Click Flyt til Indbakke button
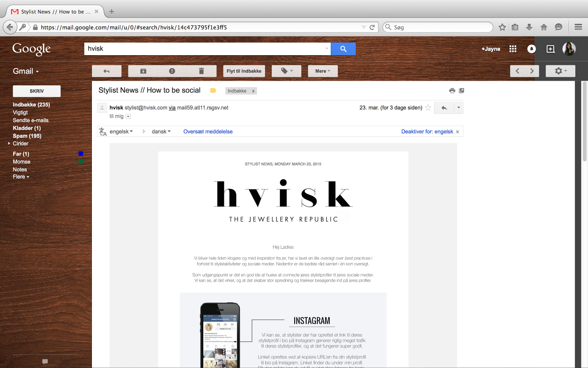 coord(244,71)
